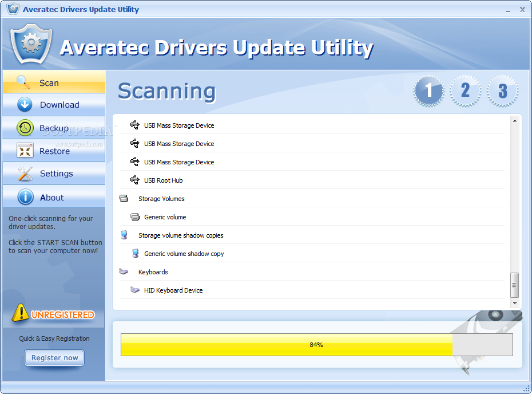Open the Download section
This screenshot has width=532, height=394.
(54, 105)
